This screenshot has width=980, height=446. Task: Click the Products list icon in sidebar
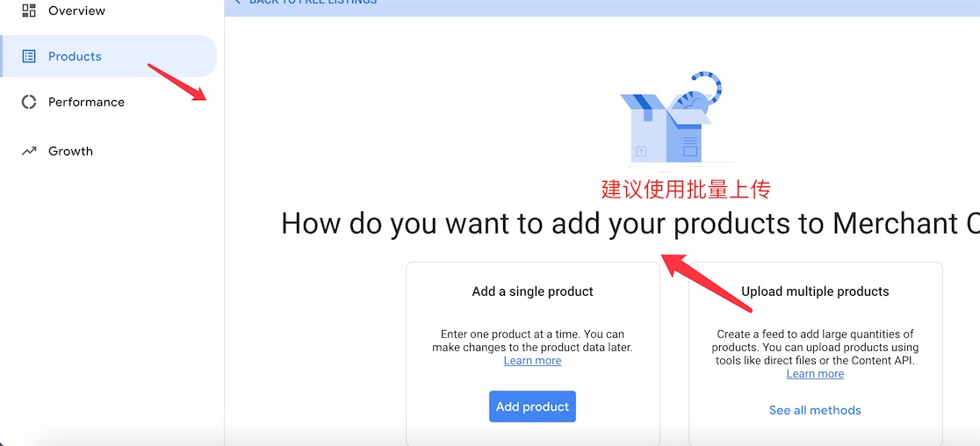pyautogui.click(x=29, y=56)
